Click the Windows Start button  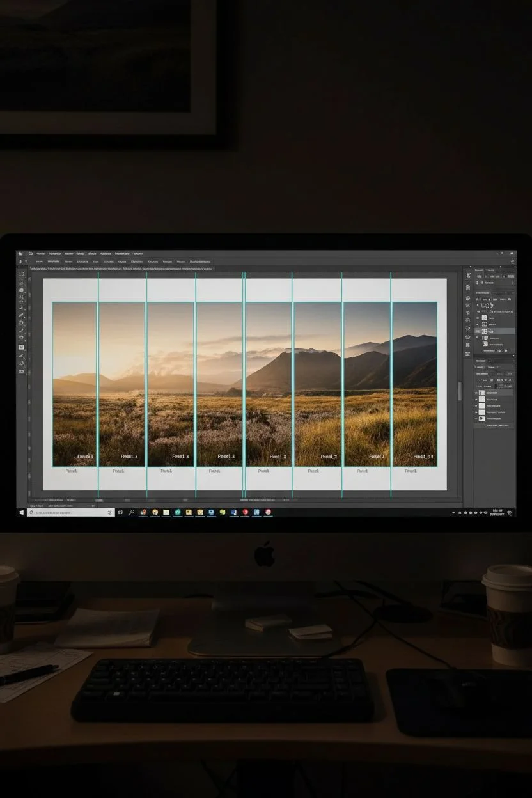(x=21, y=512)
